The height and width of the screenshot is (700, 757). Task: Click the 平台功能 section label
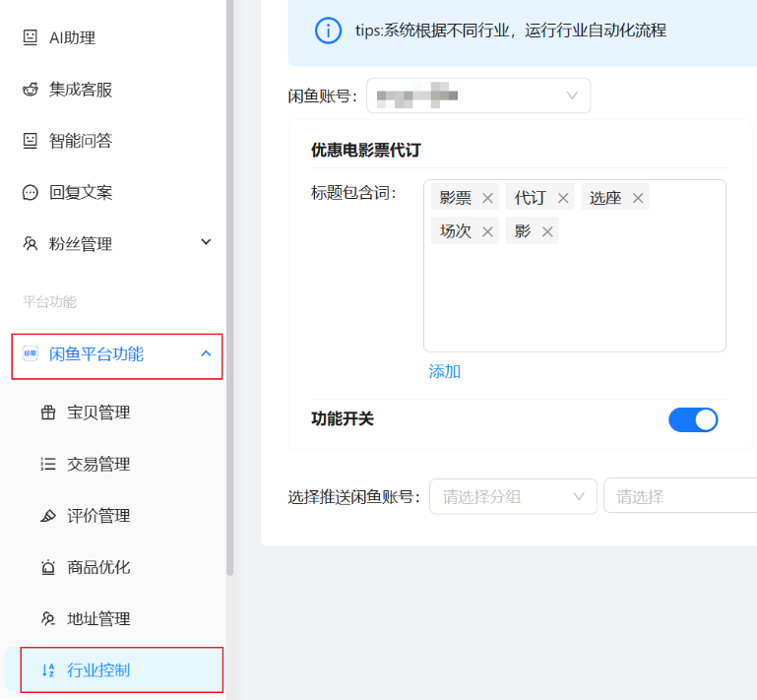coord(49,302)
